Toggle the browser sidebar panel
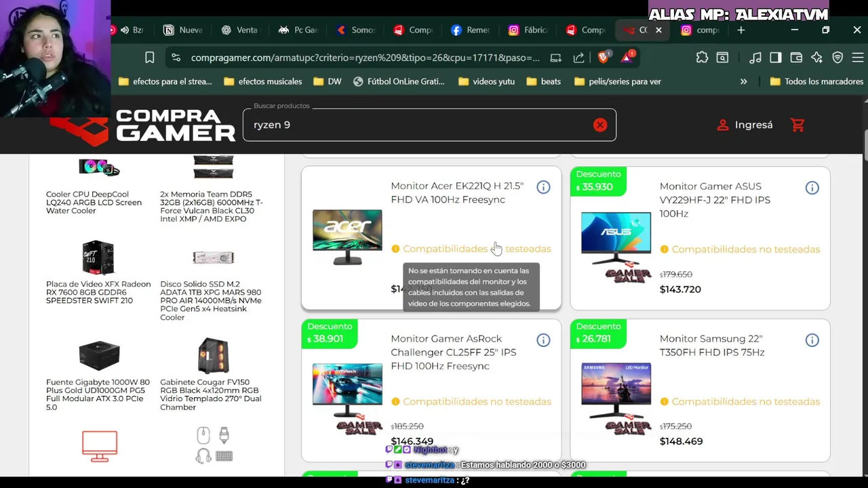Image resolution: width=868 pixels, height=488 pixels. 775,58
